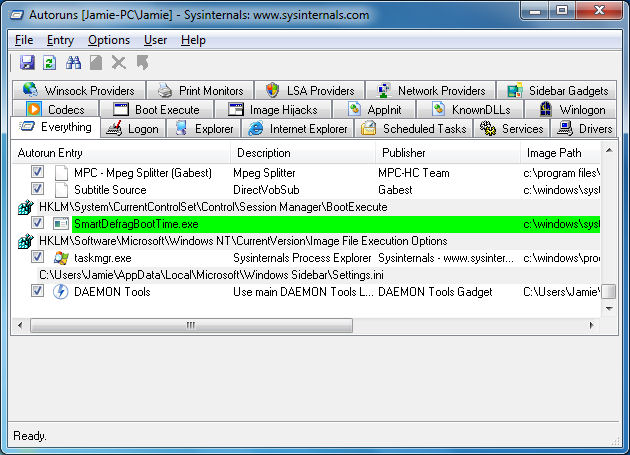
Task: Switch to the AppInit tab
Action: (375, 109)
